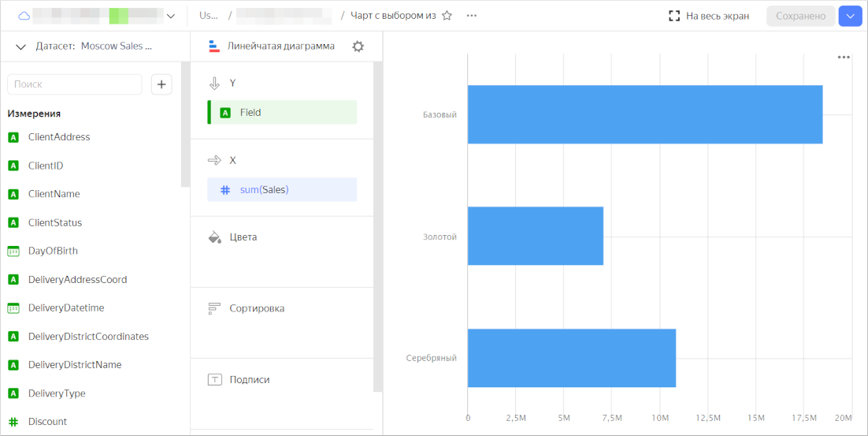The image size is (868, 436).
Task: Star this chart as a favorite
Action: pyautogui.click(x=447, y=16)
